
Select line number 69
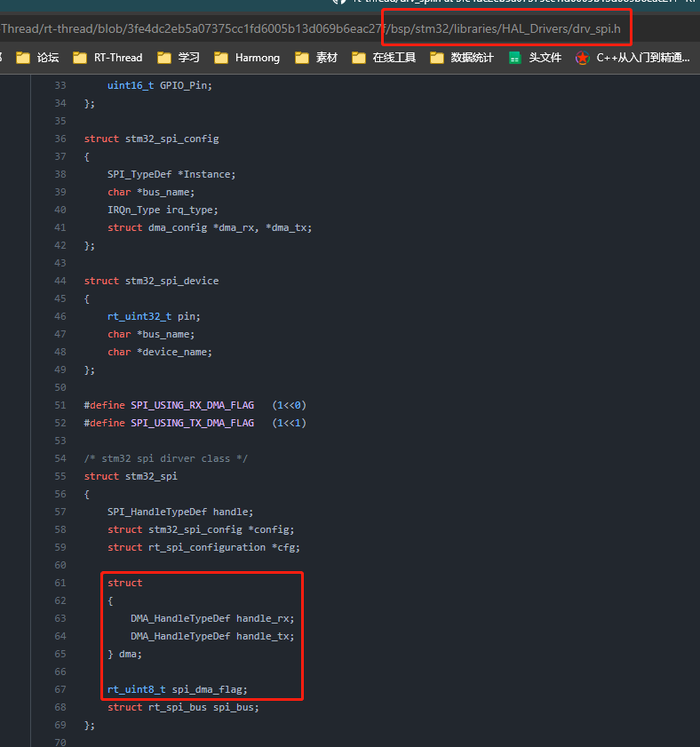[60, 725]
